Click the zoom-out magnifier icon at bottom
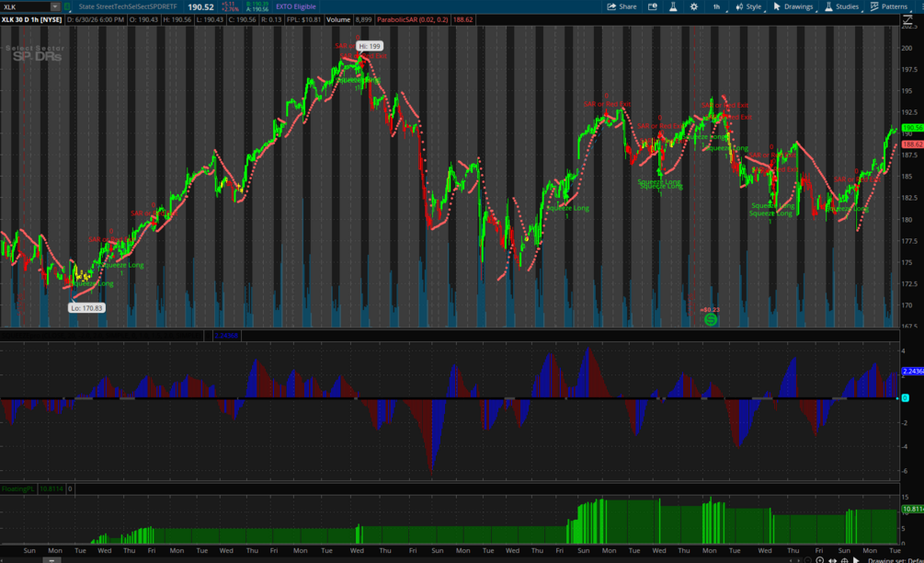 (x=808, y=560)
